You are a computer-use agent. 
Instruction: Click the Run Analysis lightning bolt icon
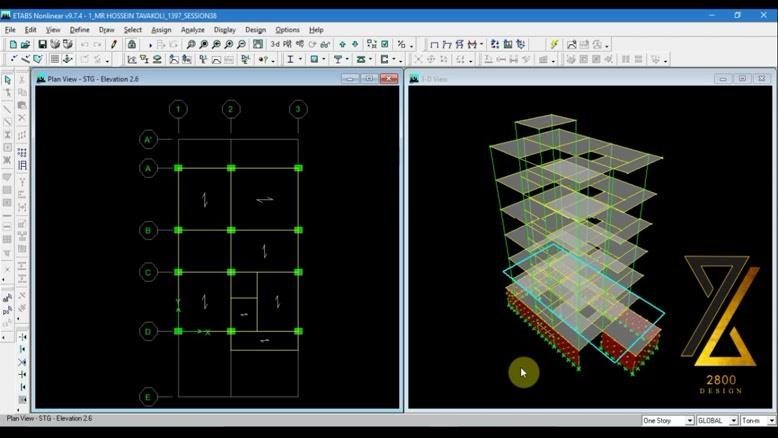[x=554, y=45]
